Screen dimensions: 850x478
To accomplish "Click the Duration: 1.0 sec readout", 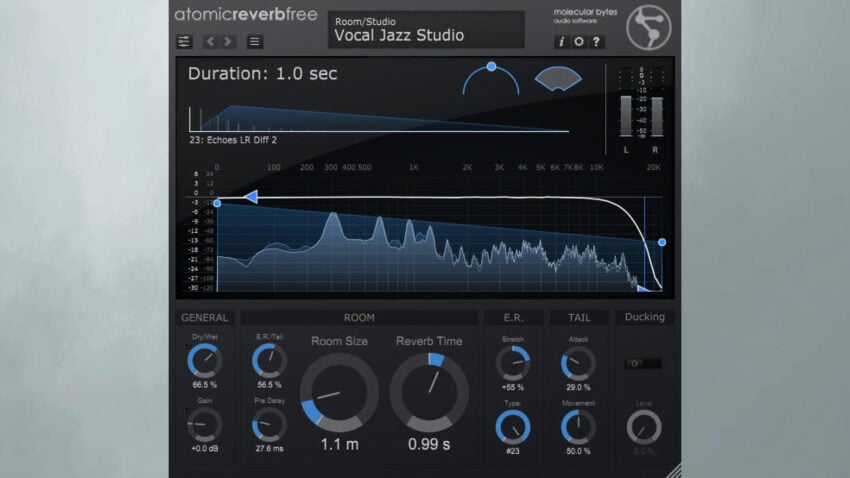I will click(x=262, y=74).
